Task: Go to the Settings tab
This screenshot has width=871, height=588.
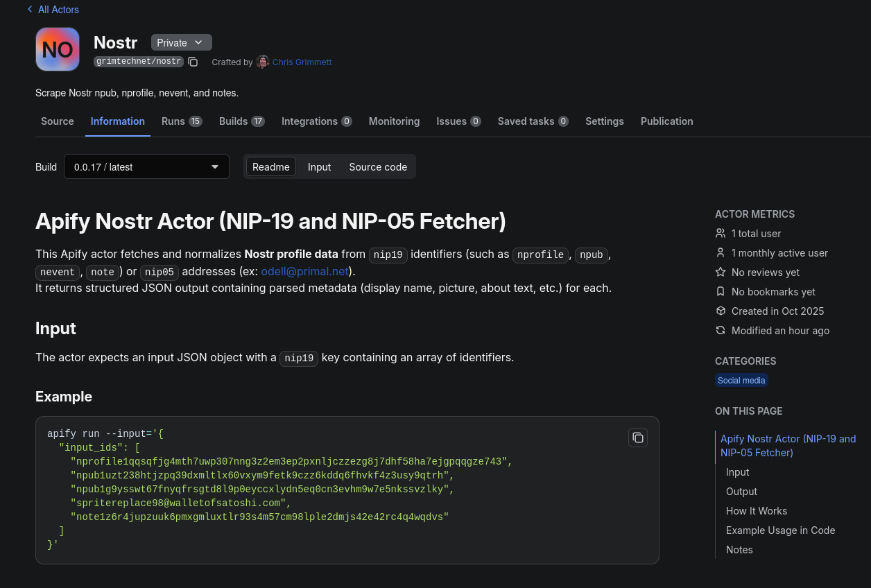Action: pos(604,121)
